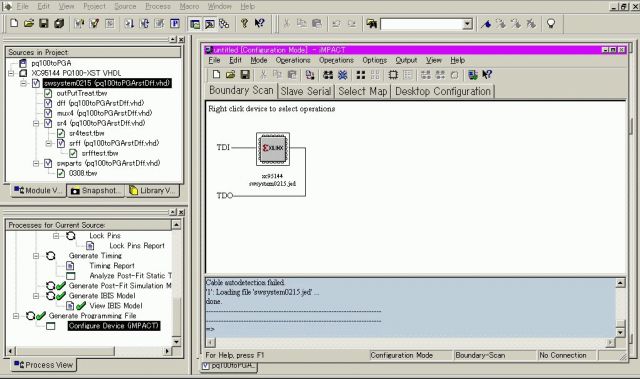Collapse the Generate Programming File node

(x=16, y=316)
